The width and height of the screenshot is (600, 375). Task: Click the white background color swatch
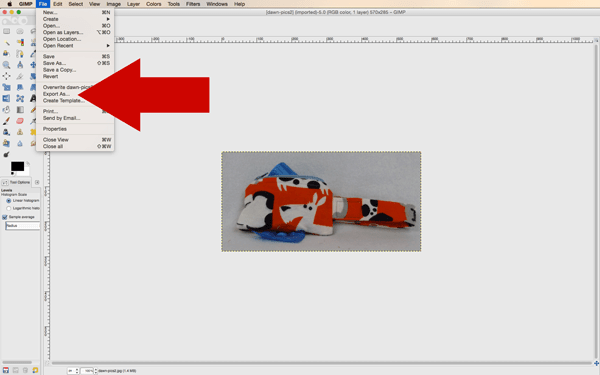pos(25,171)
